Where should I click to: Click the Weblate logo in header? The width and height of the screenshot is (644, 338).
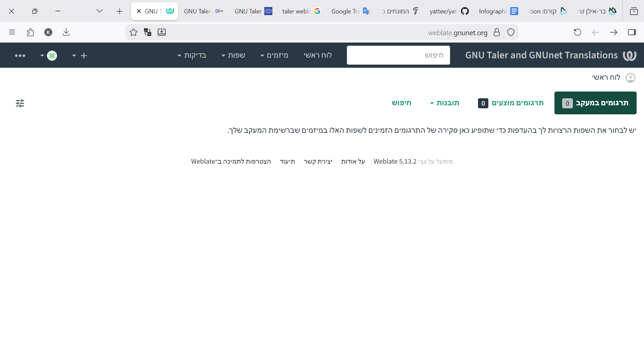coord(629,55)
